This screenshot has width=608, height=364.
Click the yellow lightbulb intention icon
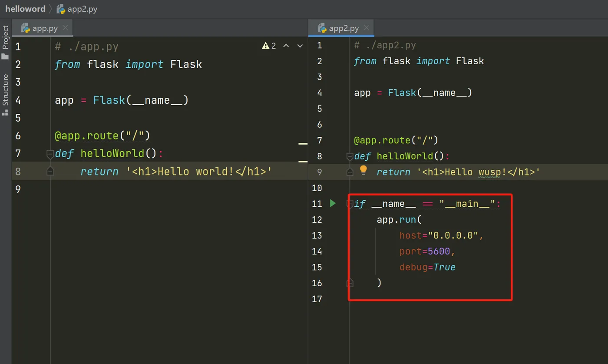[363, 170]
